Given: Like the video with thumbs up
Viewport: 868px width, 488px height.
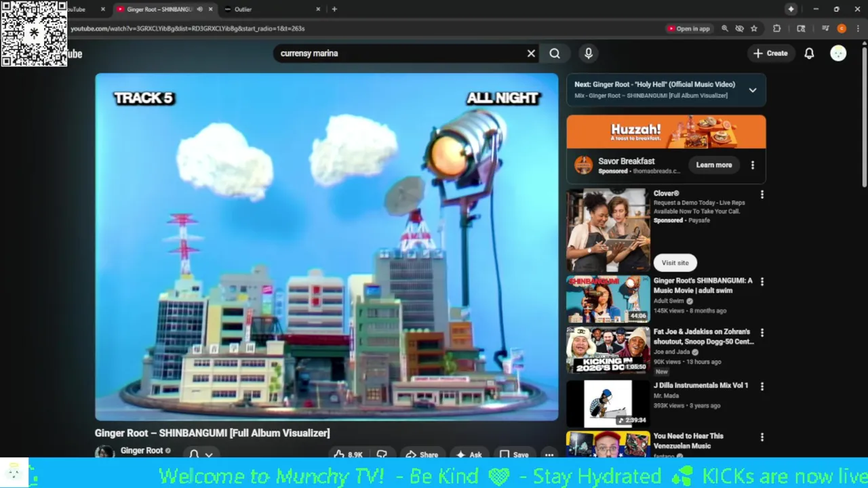Looking at the screenshot, I should click(x=347, y=454).
